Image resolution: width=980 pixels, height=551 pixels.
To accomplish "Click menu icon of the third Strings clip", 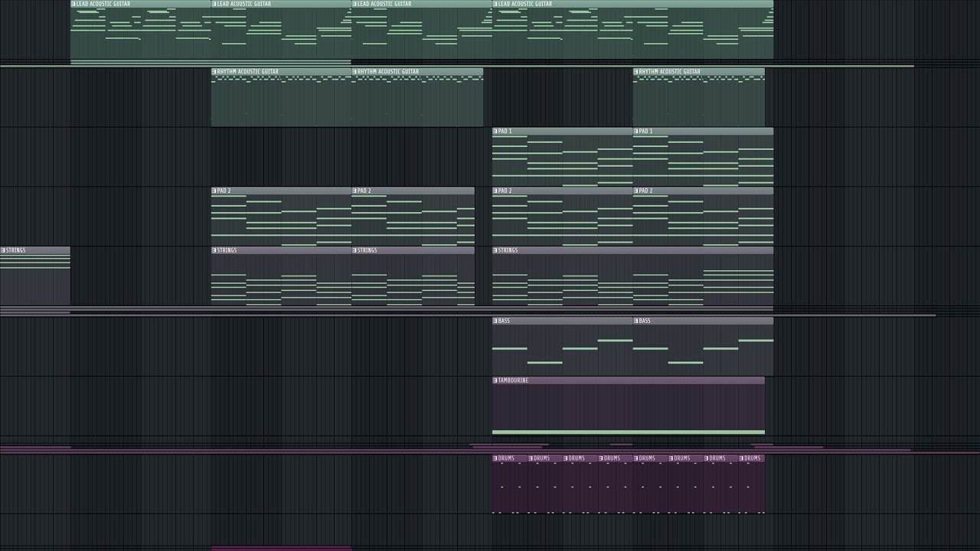I will [x=354, y=251].
